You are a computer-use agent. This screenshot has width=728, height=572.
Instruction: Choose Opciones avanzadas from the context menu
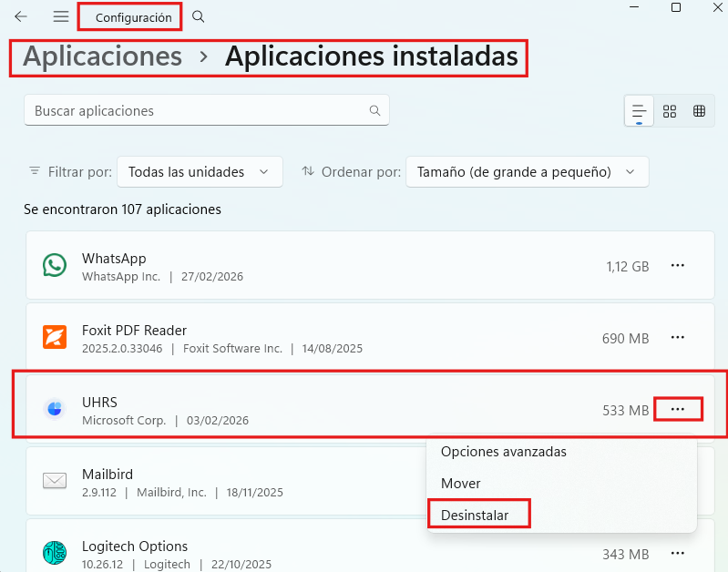[x=504, y=452]
